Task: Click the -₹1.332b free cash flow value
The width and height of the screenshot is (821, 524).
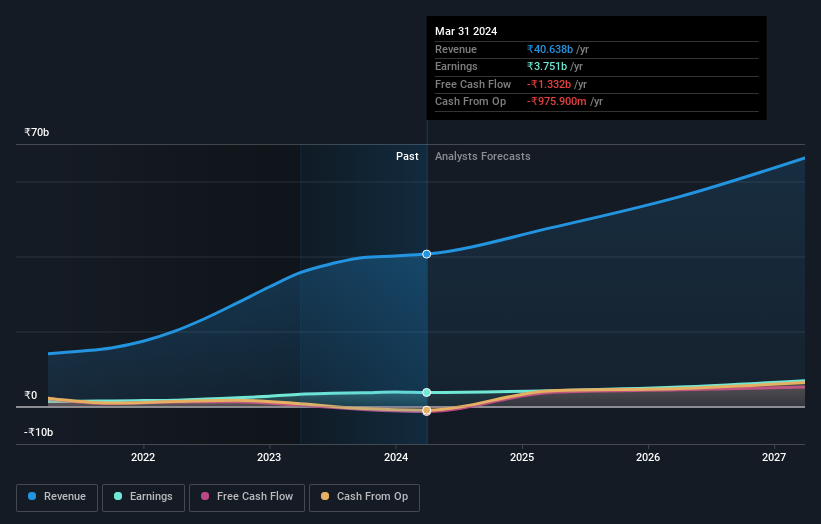Action: tap(549, 84)
